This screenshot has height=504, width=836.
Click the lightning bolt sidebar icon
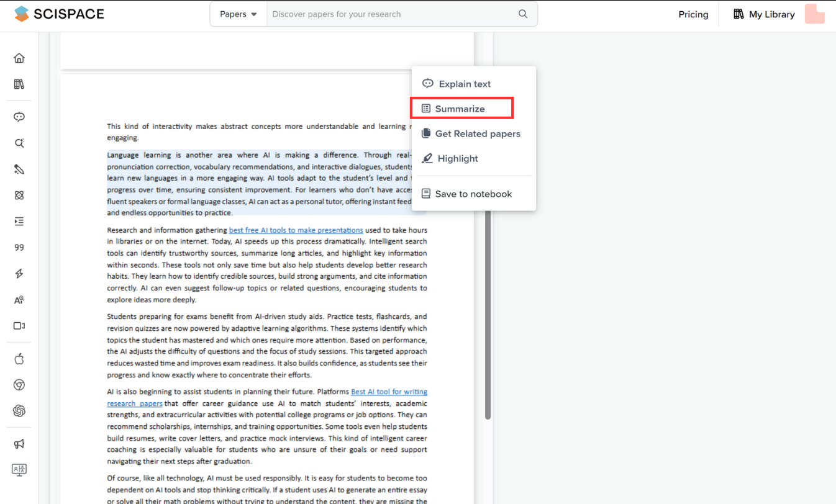[x=19, y=274]
